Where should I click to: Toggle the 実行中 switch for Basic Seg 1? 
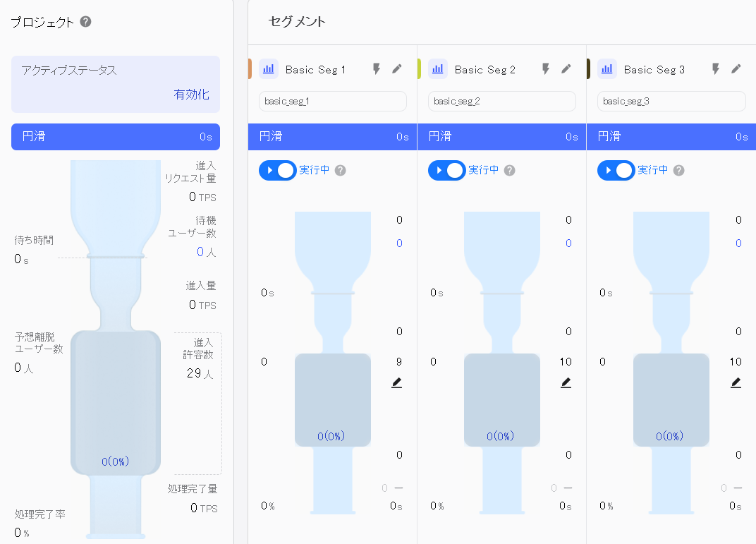(277, 170)
